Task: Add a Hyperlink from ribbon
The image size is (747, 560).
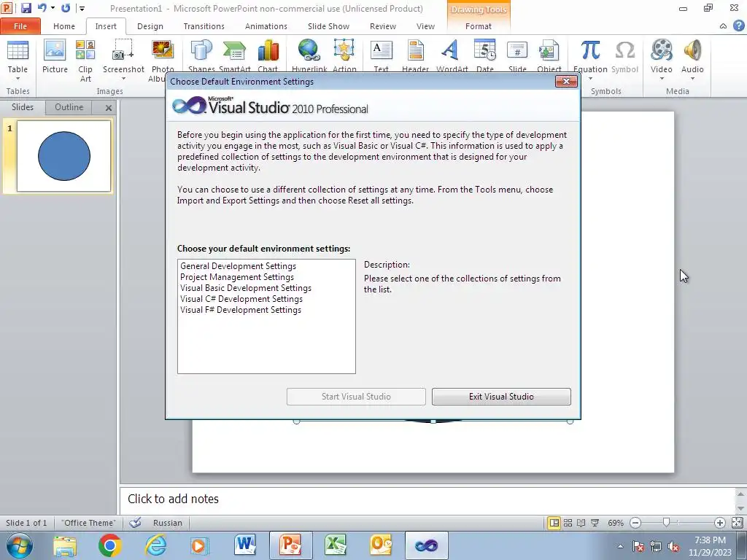Action: (309, 55)
